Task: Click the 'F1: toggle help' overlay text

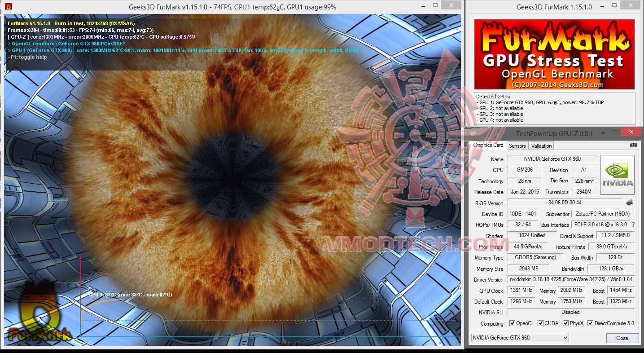Action: point(27,57)
